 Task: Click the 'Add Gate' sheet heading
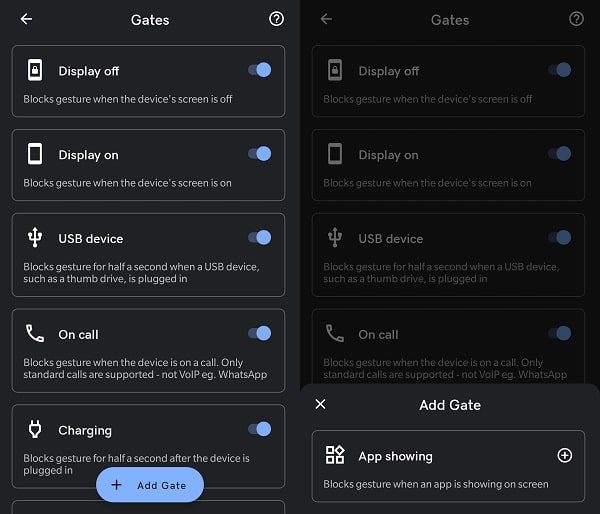tap(450, 405)
